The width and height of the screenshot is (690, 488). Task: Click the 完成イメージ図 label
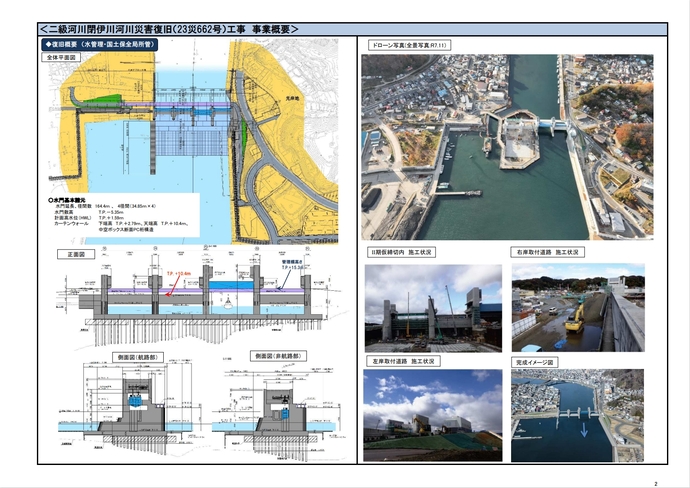534,362
